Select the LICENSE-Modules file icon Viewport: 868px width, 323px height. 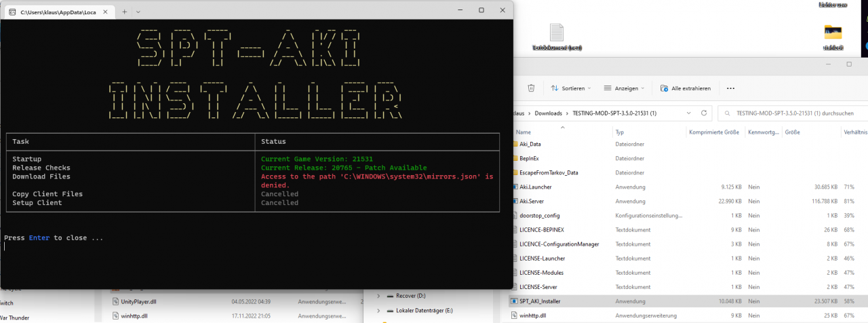tap(514, 272)
